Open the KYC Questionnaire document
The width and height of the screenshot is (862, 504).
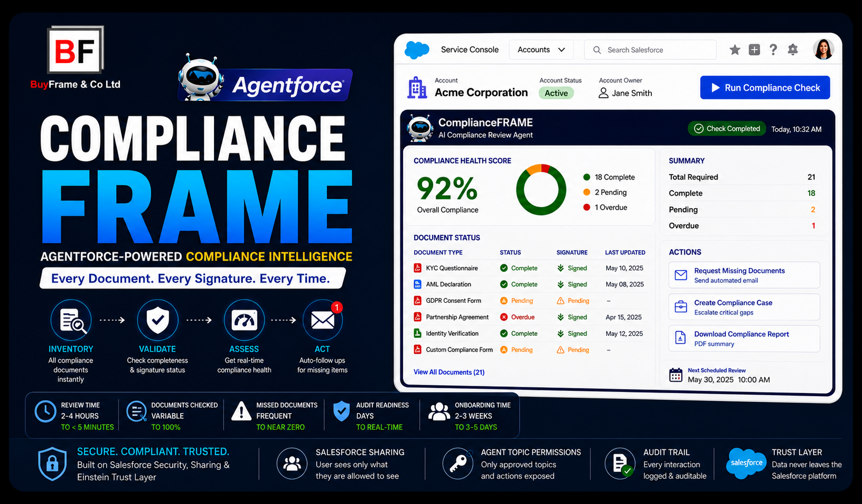coord(452,268)
